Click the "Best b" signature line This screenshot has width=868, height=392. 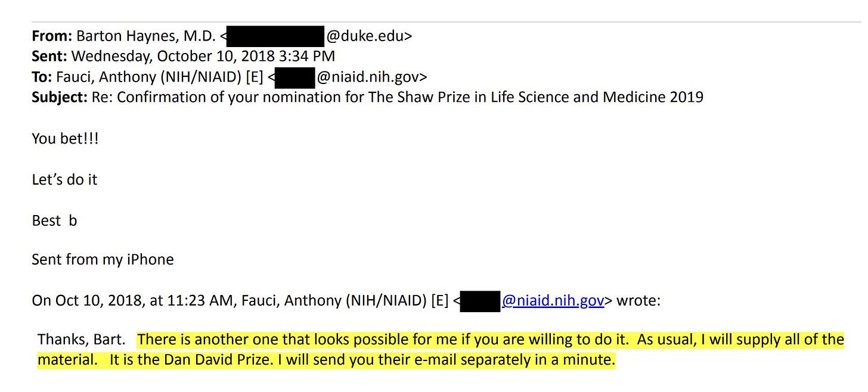point(54,220)
